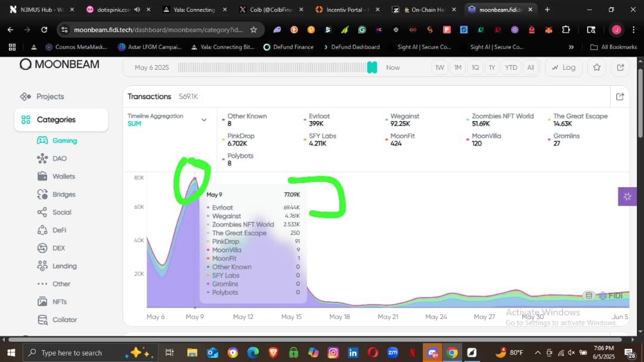This screenshot has width=644, height=362.
Task: Set time range to 1W
Action: click(x=439, y=67)
